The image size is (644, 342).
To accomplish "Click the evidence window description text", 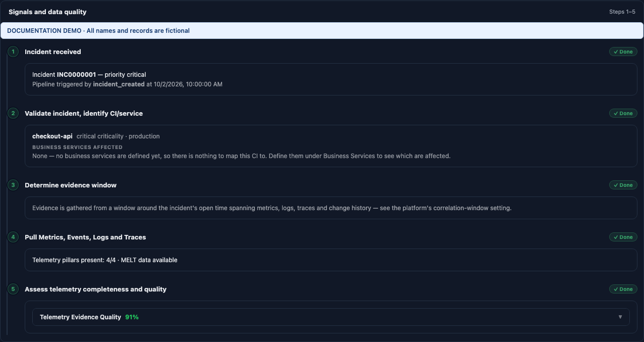I will [x=272, y=208].
